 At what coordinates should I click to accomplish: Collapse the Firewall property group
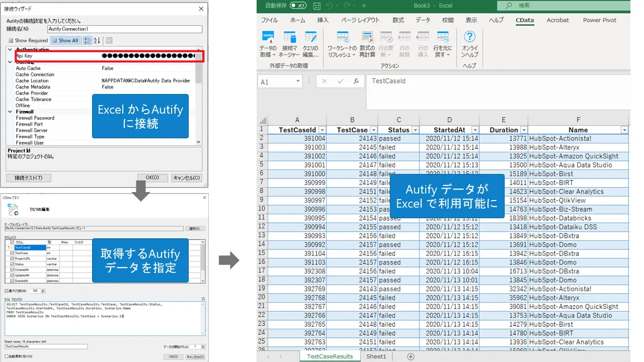[x=10, y=112]
